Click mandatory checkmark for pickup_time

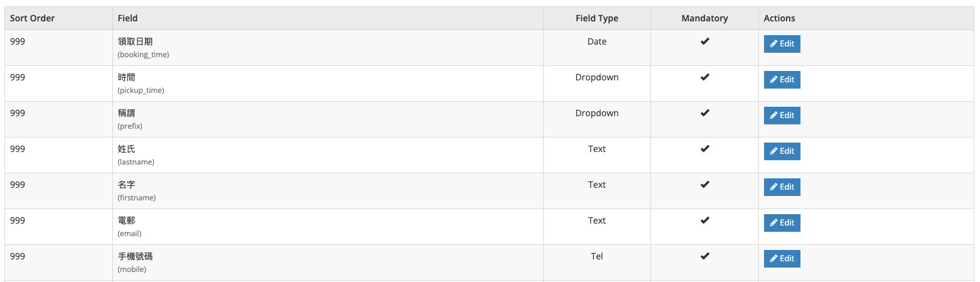tap(705, 77)
